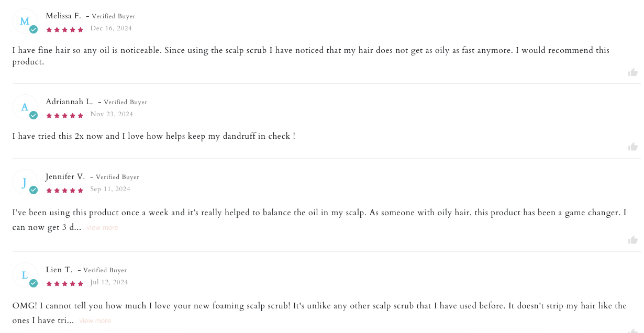
Task: Click the five-star rating under Adriannah L.
Action: pos(65,116)
